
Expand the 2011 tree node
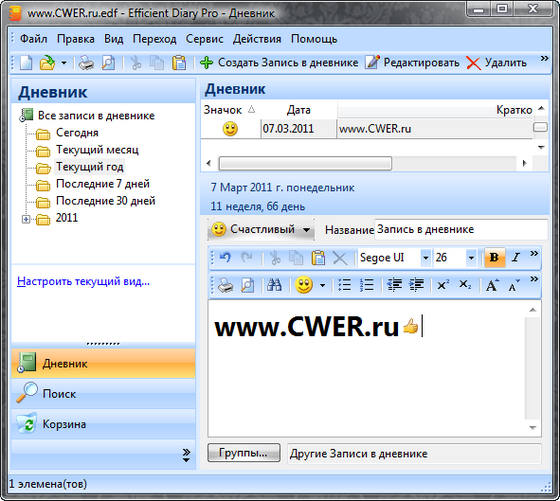(x=26, y=219)
